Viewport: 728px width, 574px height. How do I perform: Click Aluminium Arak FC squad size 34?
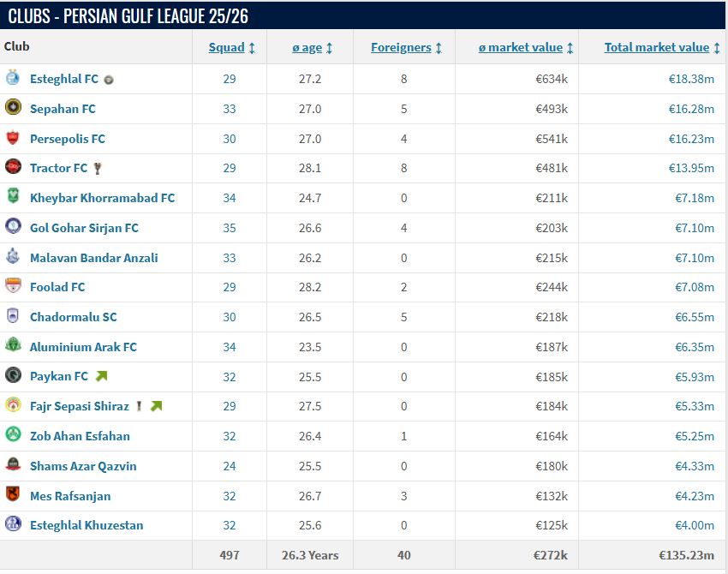pos(229,347)
